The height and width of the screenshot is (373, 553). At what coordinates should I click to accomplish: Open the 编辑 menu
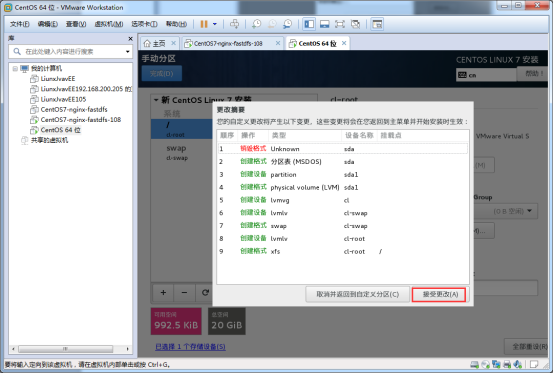click(x=48, y=24)
